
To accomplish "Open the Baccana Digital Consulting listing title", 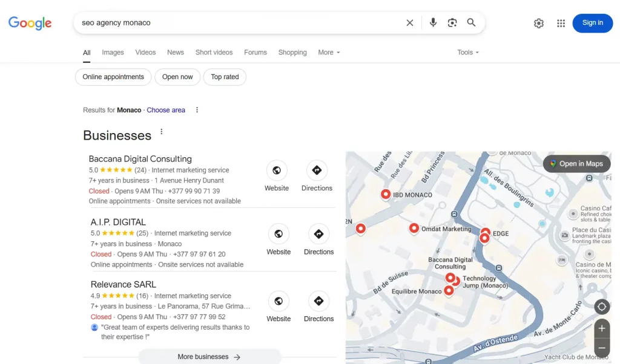I will click(x=140, y=158).
